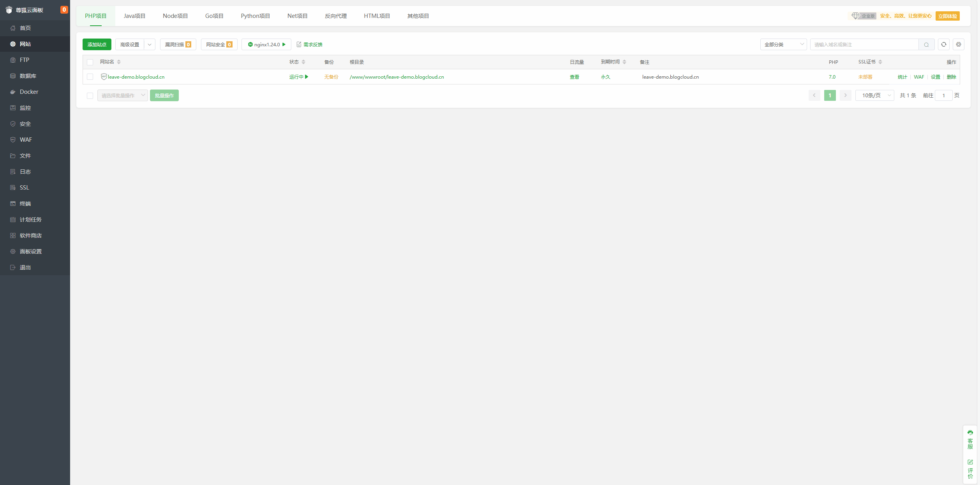
Task: Open the terminal sidebar icon
Action: pyautogui.click(x=13, y=204)
